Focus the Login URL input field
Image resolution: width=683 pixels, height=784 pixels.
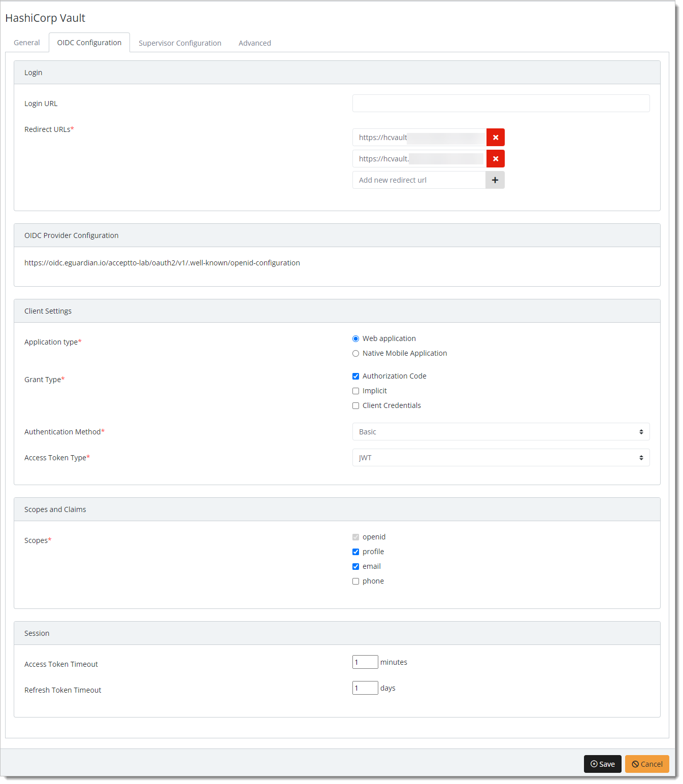[x=501, y=103]
